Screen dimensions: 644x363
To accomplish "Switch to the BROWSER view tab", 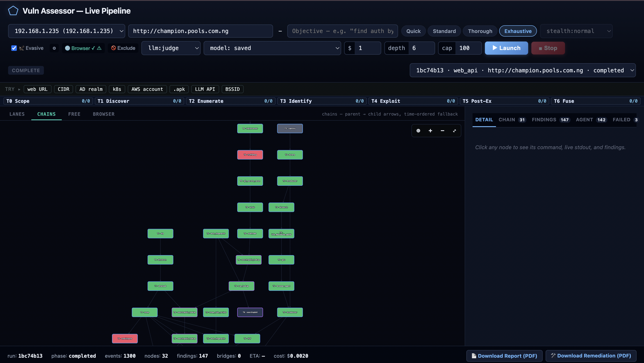I will coord(103,114).
